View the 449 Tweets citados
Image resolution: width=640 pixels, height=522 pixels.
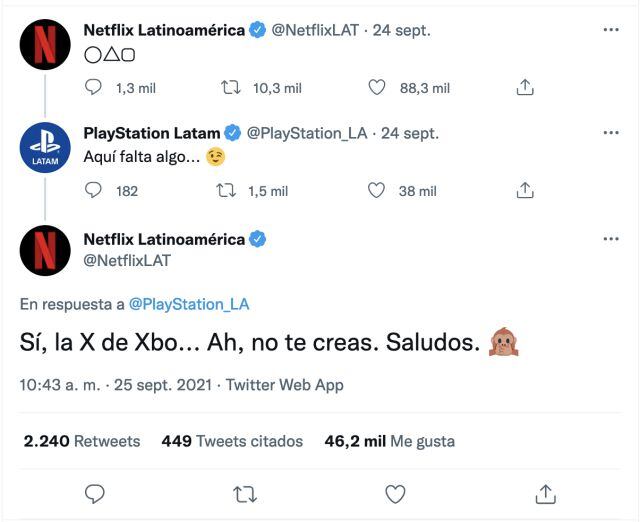point(232,441)
